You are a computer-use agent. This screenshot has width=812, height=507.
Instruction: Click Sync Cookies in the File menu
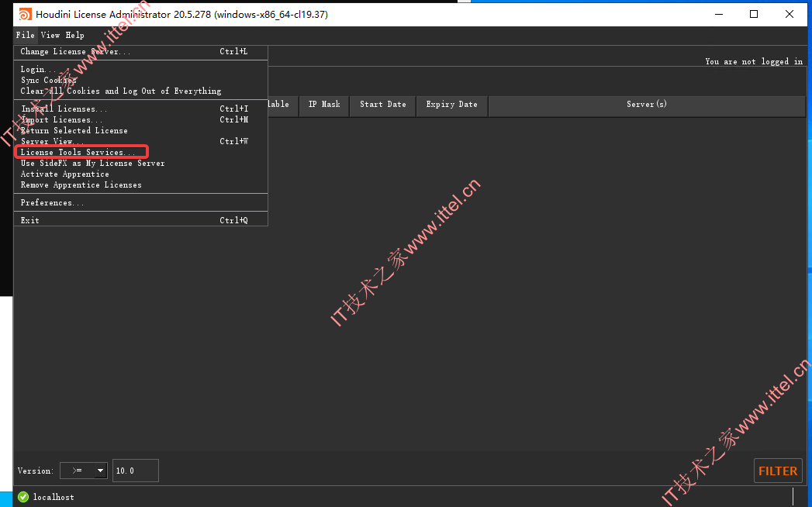click(140, 81)
